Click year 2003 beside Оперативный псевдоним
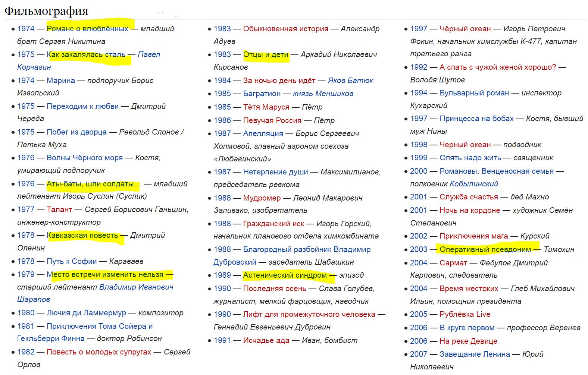The image size is (588, 375). (x=419, y=249)
